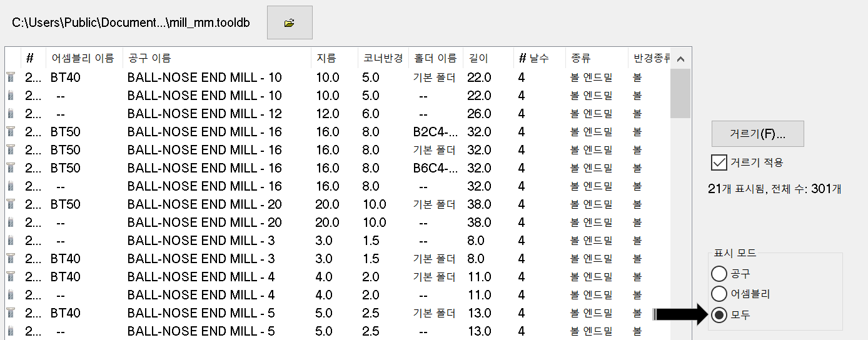This screenshot has height=340, width=868.
Task: Click tool icon of BALL-NOSE END MILL - 16 row without assembly
Action: pos(10,186)
